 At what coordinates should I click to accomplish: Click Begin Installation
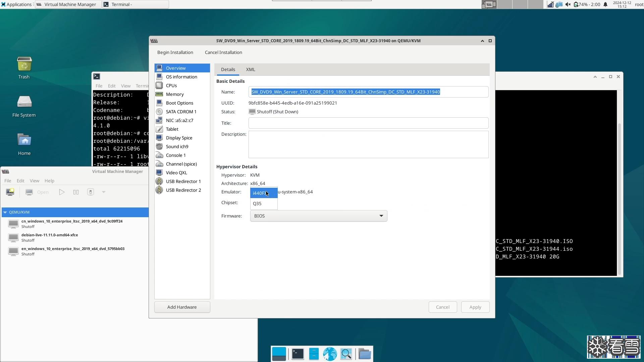pyautogui.click(x=175, y=52)
